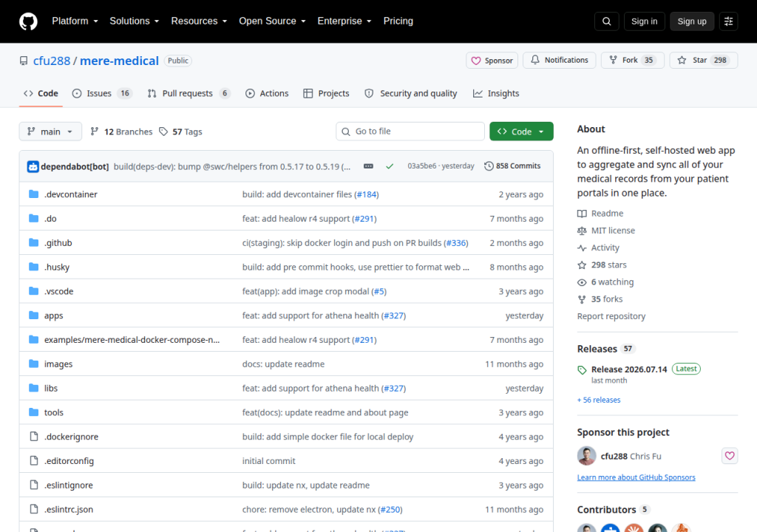Expand the Open Source menu

tap(272, 21)
